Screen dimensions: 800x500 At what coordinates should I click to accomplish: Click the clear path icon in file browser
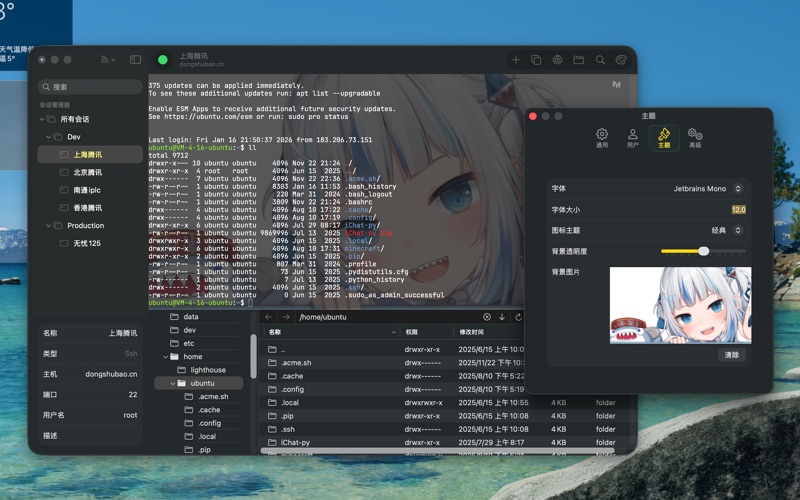[x=487, y=317]
